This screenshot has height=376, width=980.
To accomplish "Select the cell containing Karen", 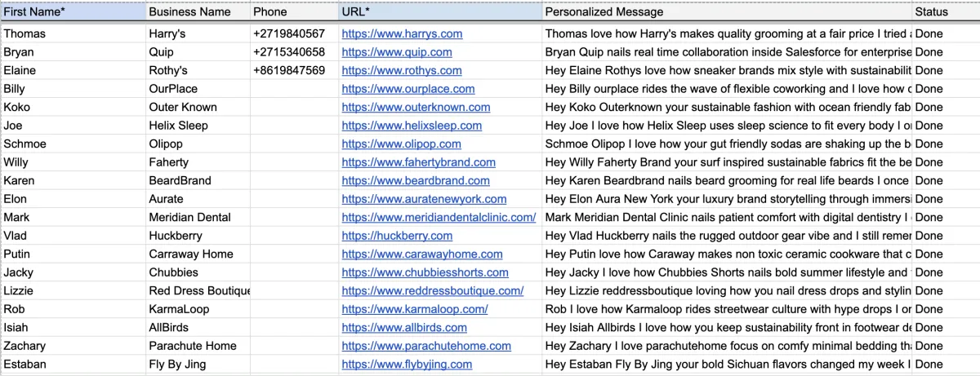I will (73, 180).
